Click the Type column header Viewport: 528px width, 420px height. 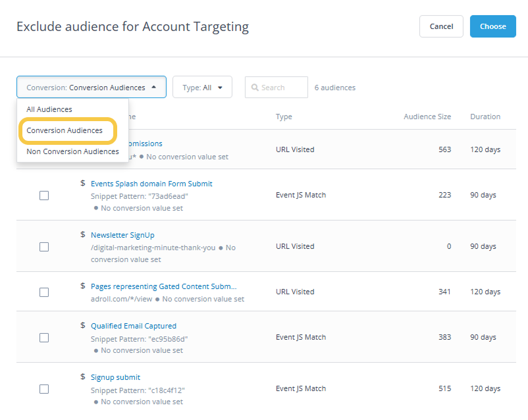284,117
